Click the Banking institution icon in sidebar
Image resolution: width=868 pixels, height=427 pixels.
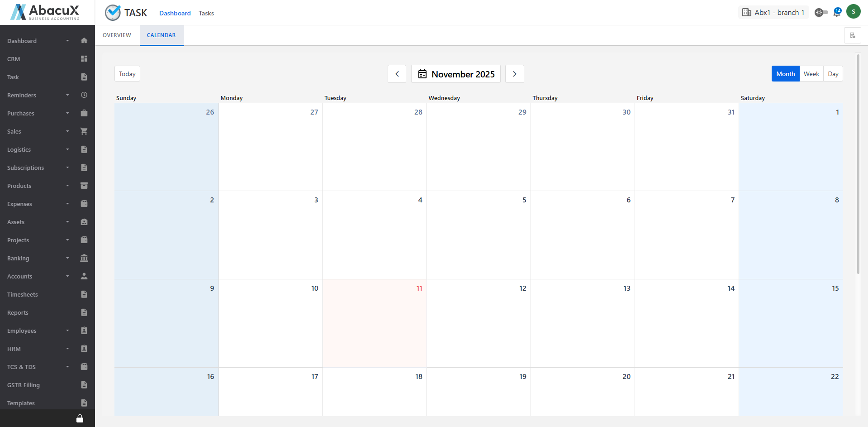point(84,258)
